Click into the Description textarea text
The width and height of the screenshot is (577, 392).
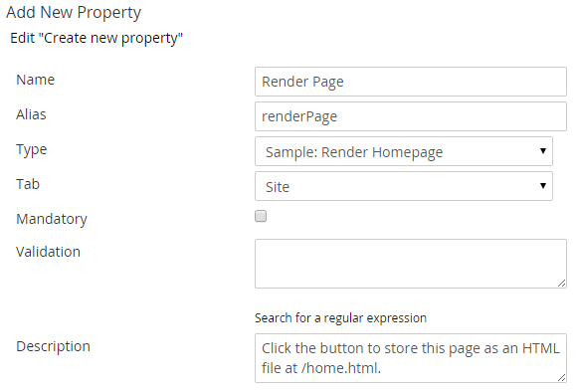[x=411, y=358]
